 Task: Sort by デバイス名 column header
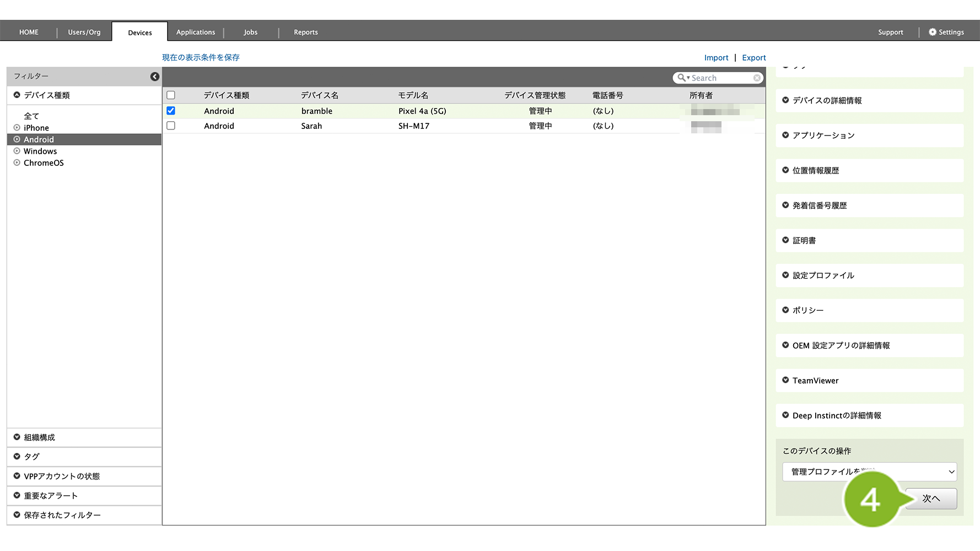coord(320,95)
